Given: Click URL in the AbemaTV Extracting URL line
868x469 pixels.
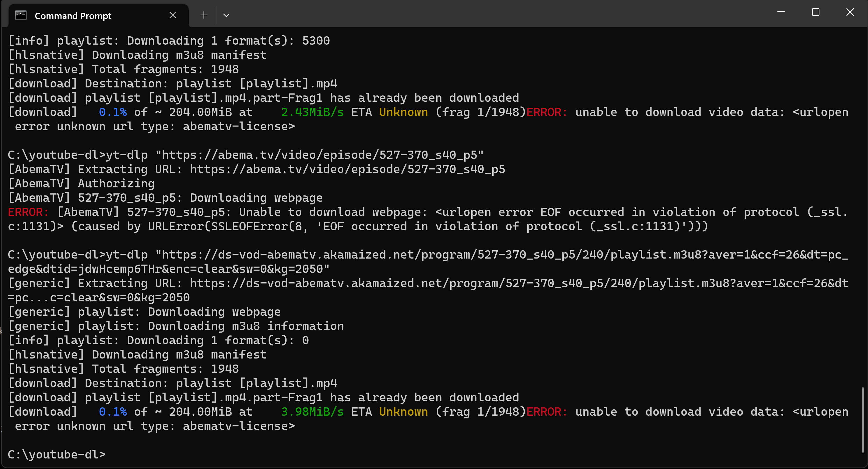Looking at the screenshot, I should [x=347, y=169].
